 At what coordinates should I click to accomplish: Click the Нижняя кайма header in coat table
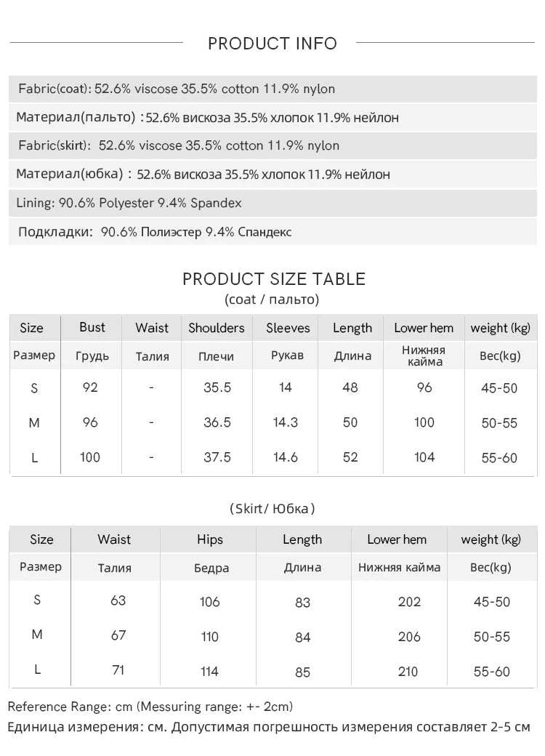tap(424, 355)
